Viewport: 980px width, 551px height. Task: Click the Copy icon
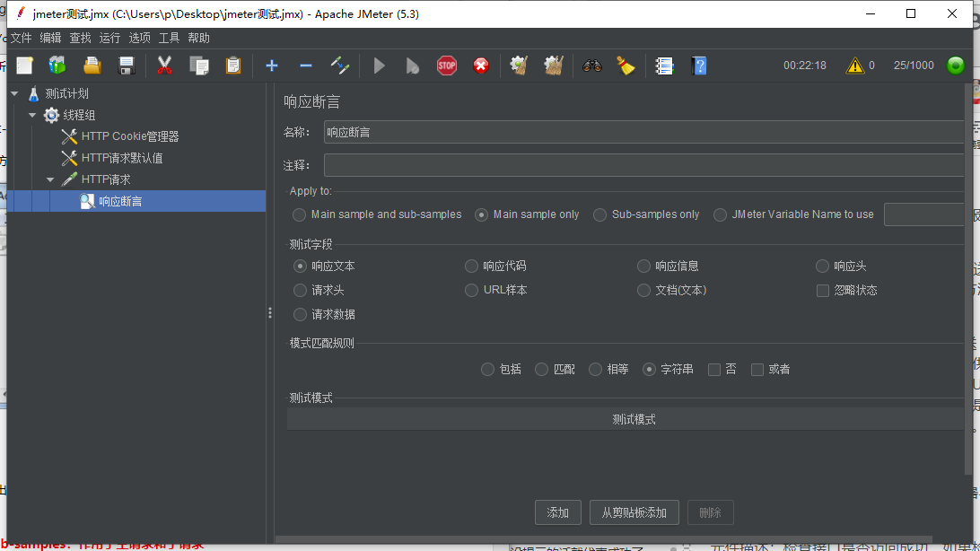tap(198, 66)
